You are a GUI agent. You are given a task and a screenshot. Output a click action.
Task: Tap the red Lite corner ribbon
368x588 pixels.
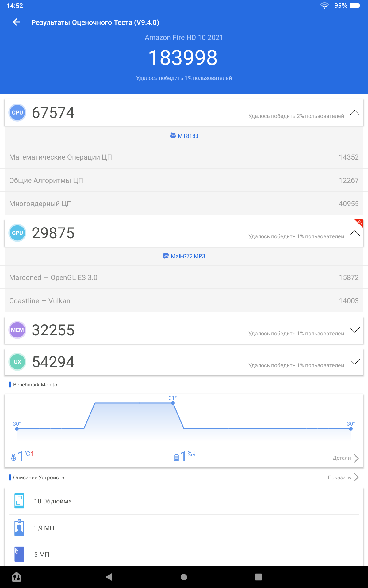point(360,223)
